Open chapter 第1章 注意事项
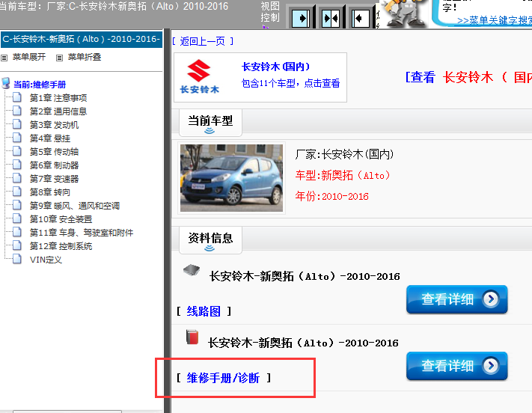The width and height of the screenshot is (532, 413). coord(58,98)
